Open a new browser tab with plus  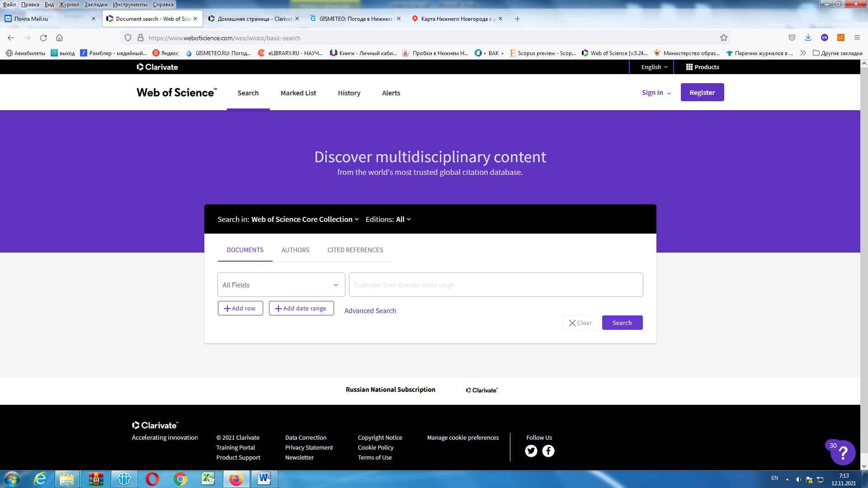point(517,19)
